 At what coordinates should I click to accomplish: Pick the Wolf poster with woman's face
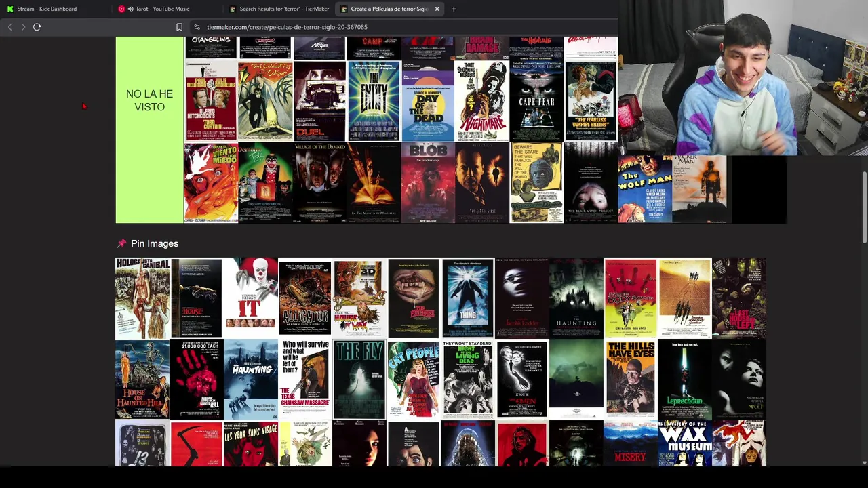pos(739,380)
